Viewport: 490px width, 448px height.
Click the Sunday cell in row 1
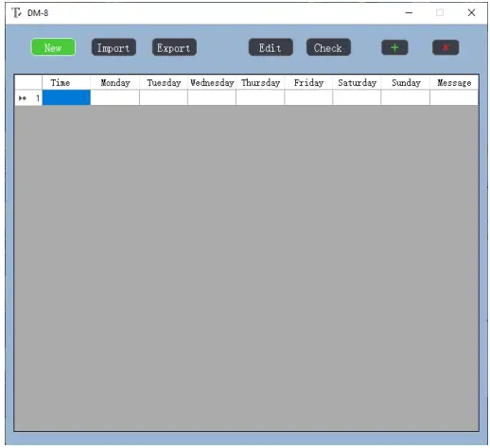tap(406, 97)
